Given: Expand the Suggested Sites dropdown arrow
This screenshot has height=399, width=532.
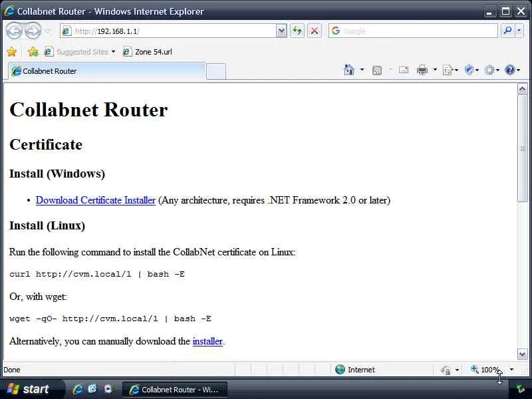Looking at the screenshot, I should click(x=113, y=52).
